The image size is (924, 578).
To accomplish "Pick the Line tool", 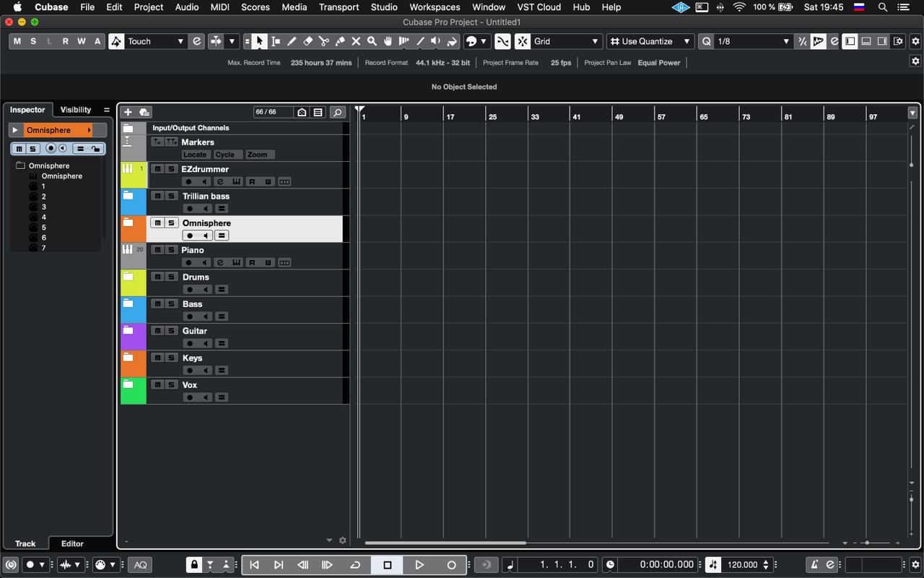I will [419, 41].
